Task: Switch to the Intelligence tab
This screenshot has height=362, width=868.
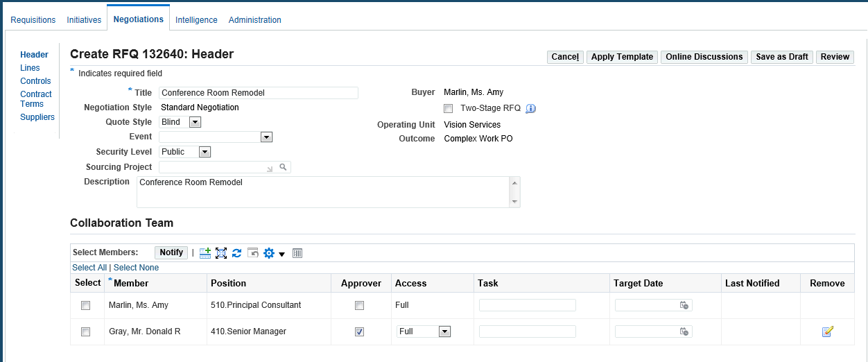Action: [196, 20]
